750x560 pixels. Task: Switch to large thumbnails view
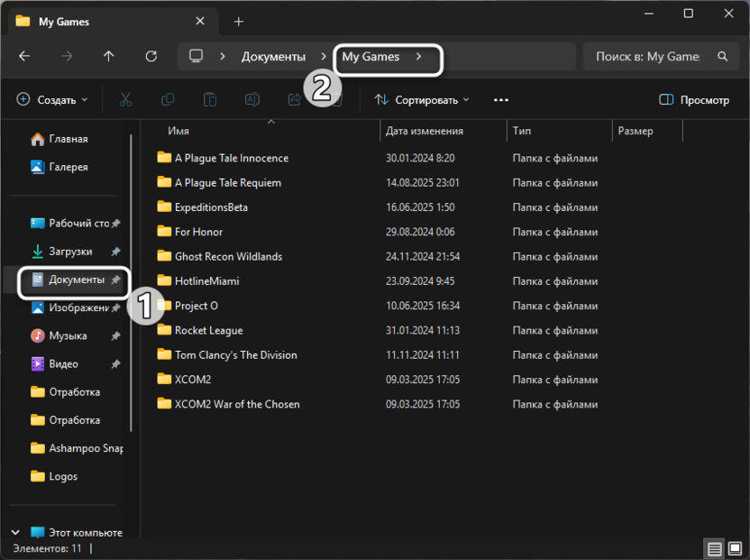(734, 548)
